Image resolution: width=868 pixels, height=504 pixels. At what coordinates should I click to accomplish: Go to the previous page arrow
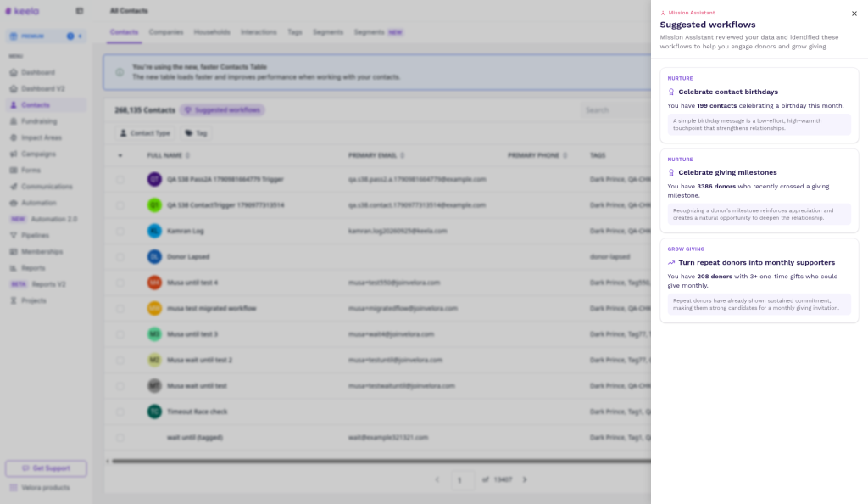click(437, 479)
